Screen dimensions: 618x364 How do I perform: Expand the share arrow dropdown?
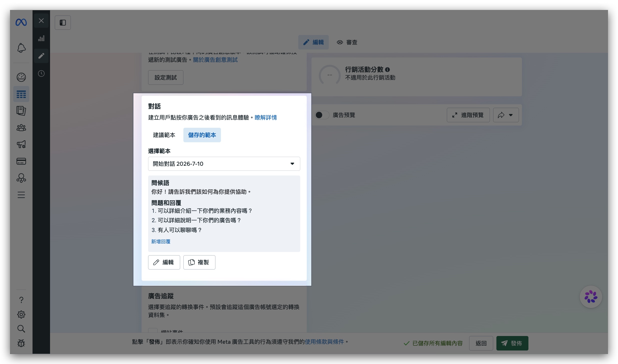pos(506,115)
